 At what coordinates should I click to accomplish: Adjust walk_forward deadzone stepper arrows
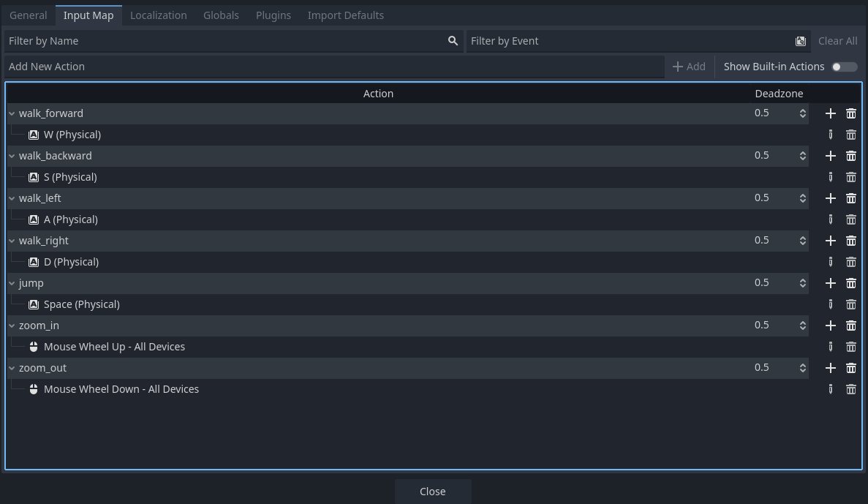803,113
